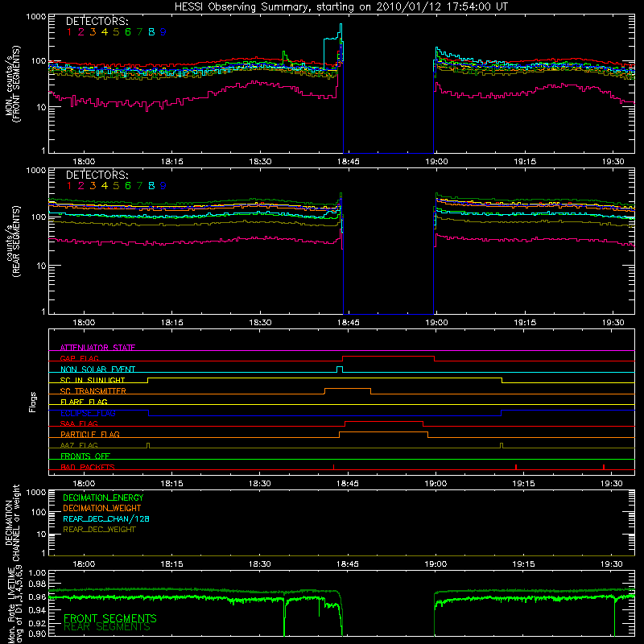The width and height of the screenshot is (644, 644).
Task: Click the SC_TRANSMITTER flag label
Action: tap(93, 391)
